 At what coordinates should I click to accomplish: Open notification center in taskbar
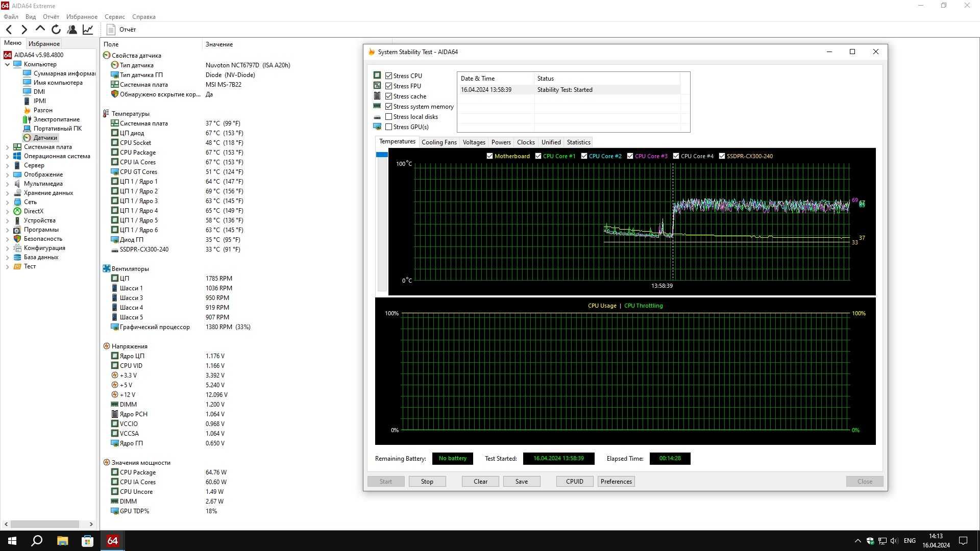[963, 541]
